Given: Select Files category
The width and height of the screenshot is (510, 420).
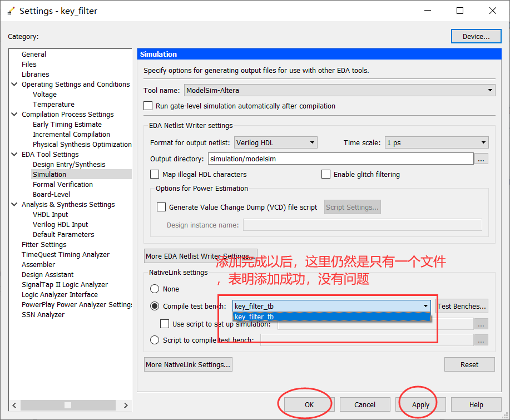Looking at the screenshot, I should [29, 65].
